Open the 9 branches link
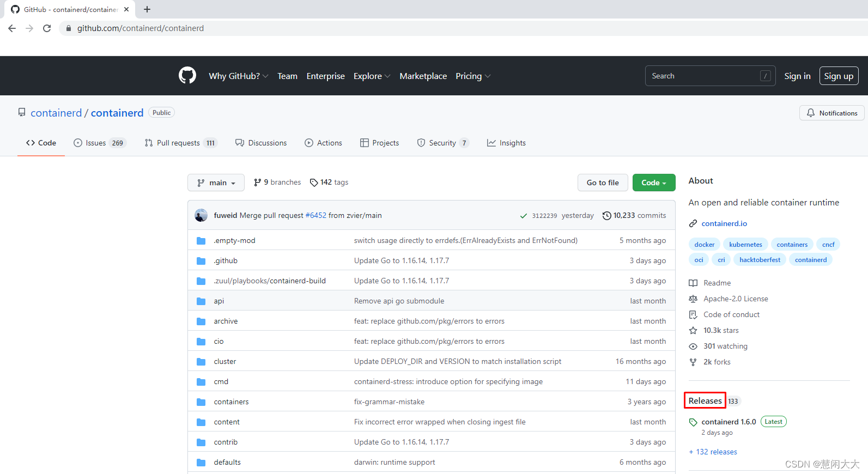The height and width of the screenshot is (474, 868). 277,183
